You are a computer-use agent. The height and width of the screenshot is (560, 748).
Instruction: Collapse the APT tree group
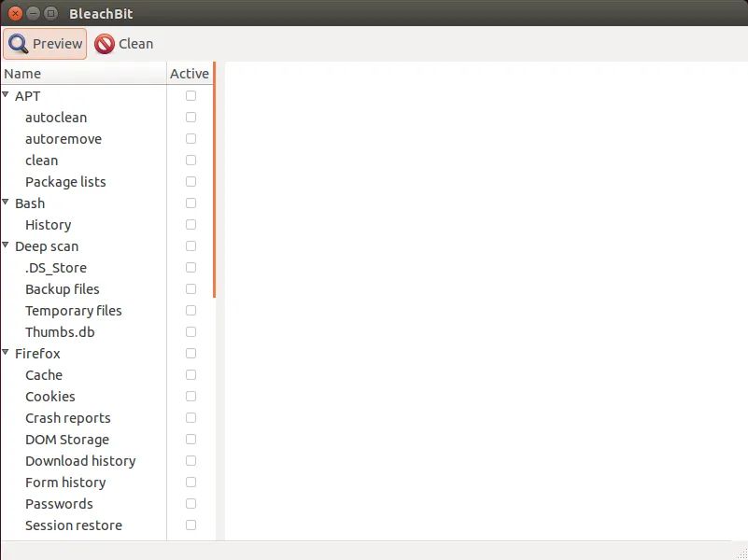(x=6, y=95)
